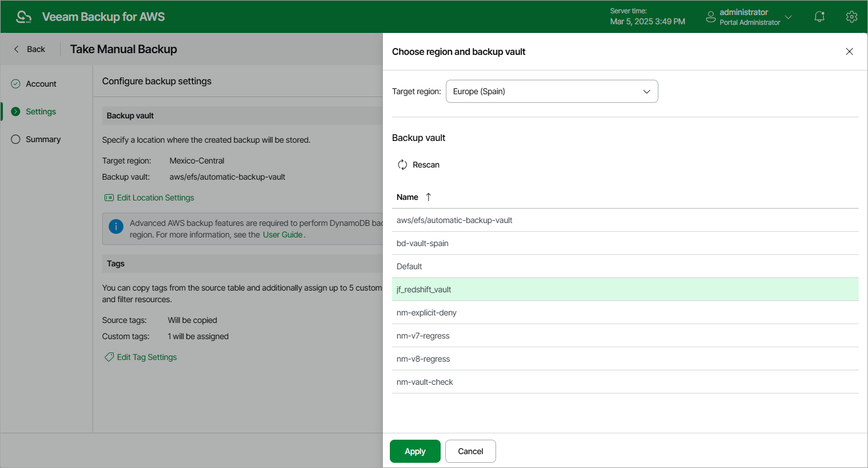Viewport: 868px width, 468px height.
Task: Click the Edit Tag Settings tag icon
Action: click(109, 357)
